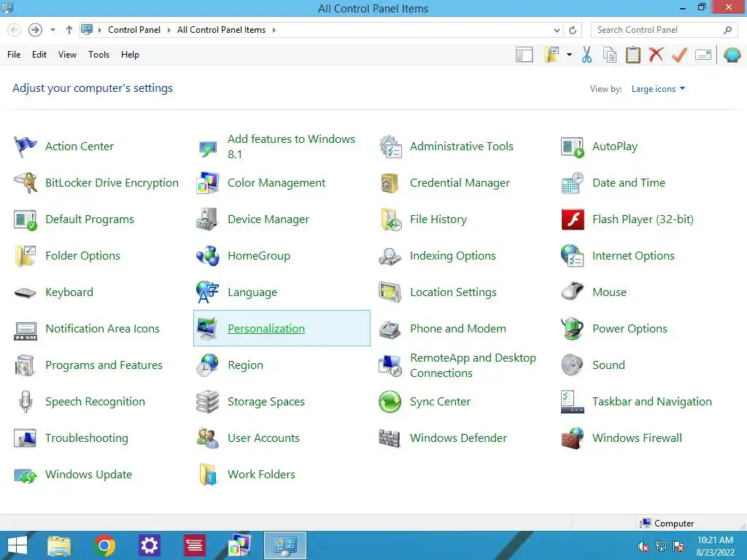Click the muted volume tray icon
This screenshot has height=560, width=747.
point(643,546)
